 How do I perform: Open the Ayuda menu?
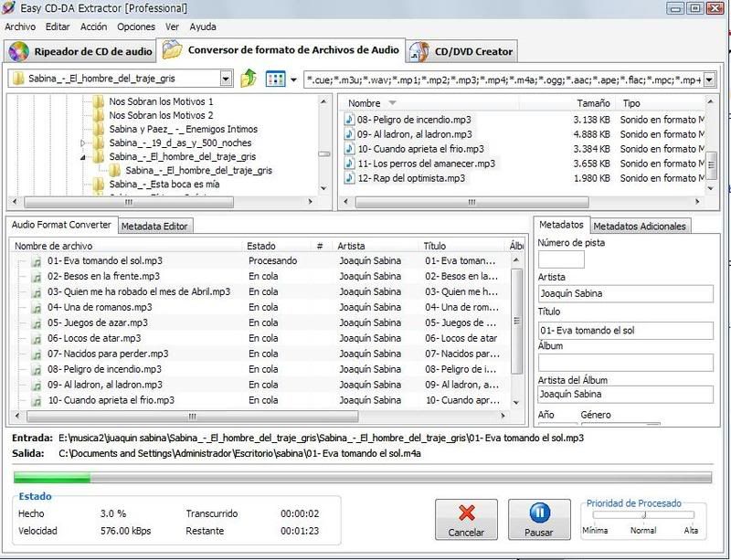pos(202,26)
